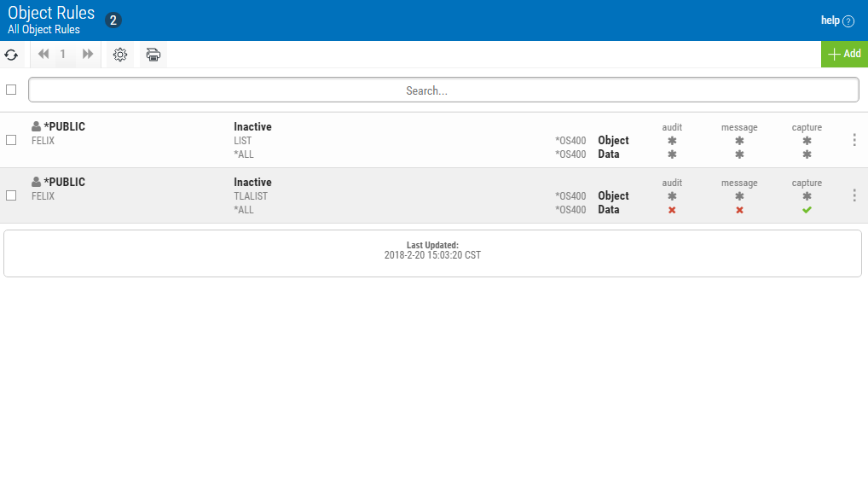Click the All Object Rules subtitle link
The image size is (868, 489).
click(43, 30)
